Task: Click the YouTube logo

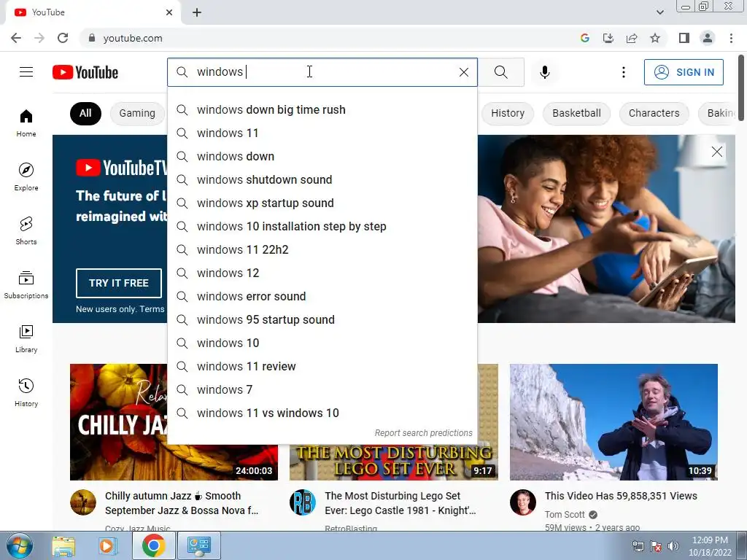Action: (x=85, y=72)
